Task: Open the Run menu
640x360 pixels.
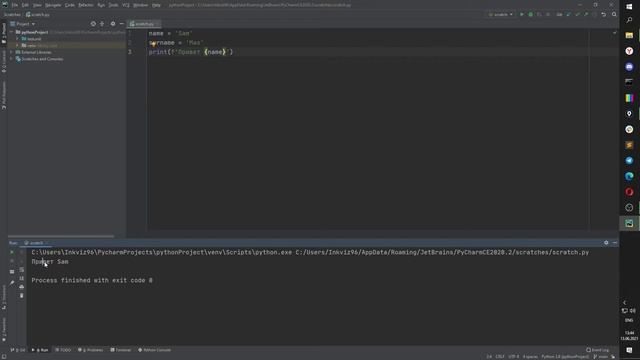Action: tap(101, 5)
